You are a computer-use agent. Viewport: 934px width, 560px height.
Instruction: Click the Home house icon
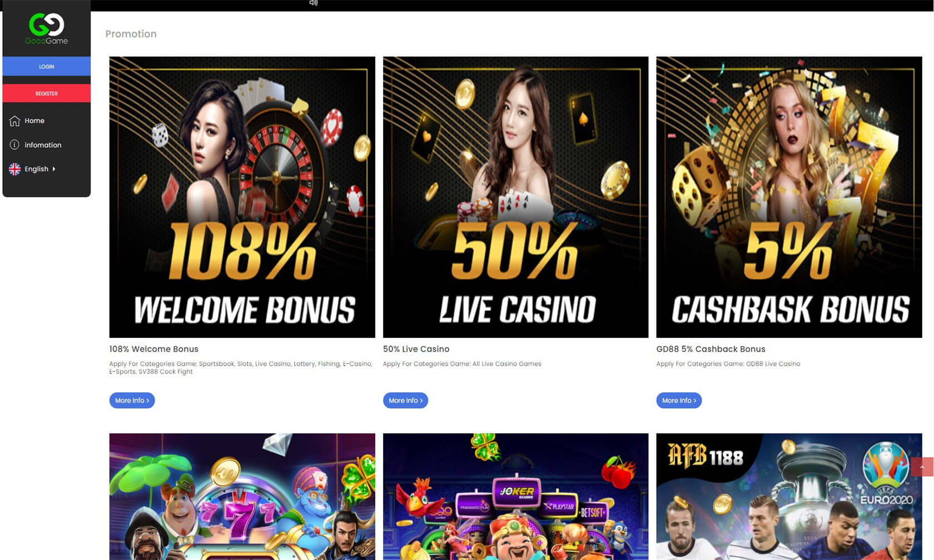coord(14,121)
